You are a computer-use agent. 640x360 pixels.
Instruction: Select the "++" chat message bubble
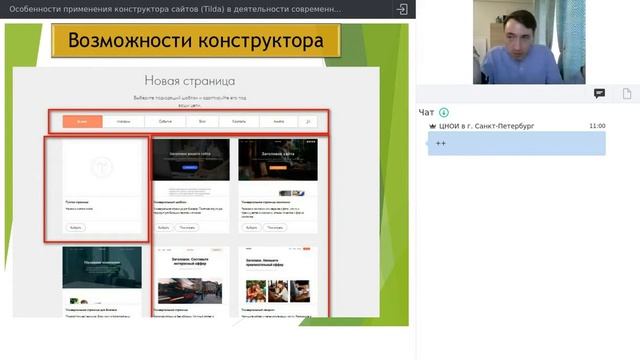(516, 143)
